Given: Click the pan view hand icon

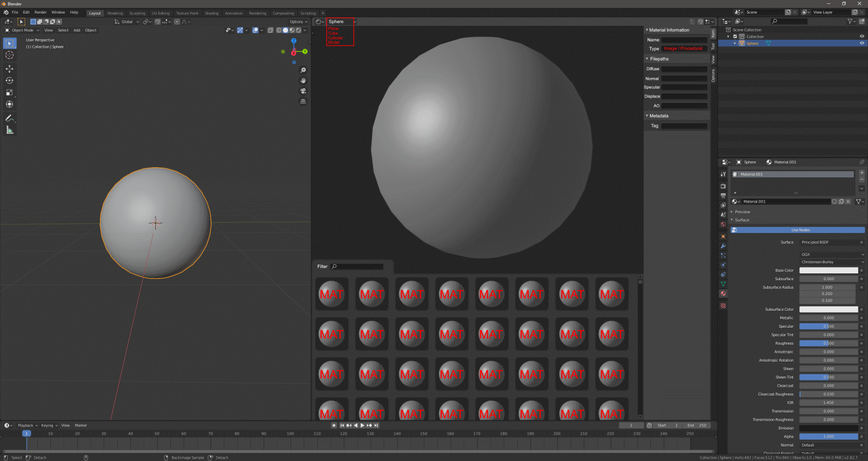Looking at the screenshot, I should tap(303, 80).
